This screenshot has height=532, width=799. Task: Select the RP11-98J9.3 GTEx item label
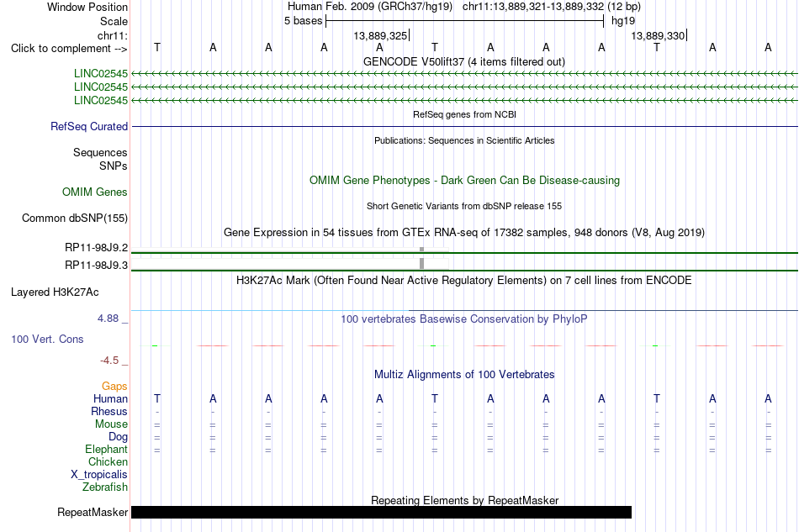(x=96, y=265)
